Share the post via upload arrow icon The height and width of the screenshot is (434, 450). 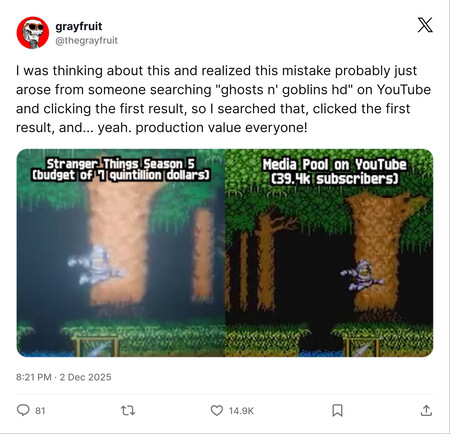click(x=426, y=410)
